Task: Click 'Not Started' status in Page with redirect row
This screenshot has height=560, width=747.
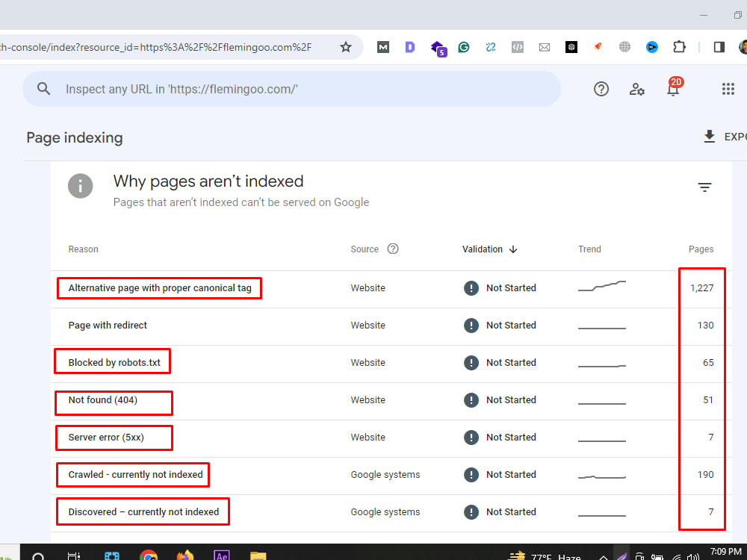Action: tap(511, 326)
